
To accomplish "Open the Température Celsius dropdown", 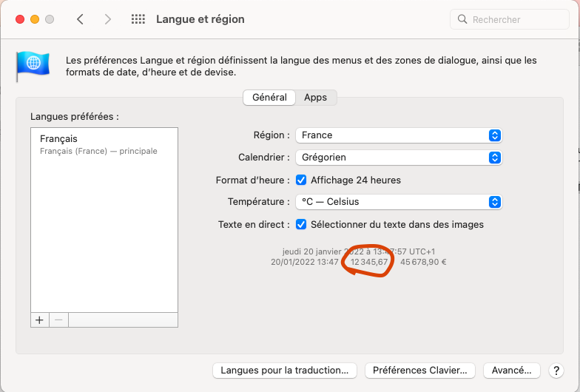I will tap(399, 202).
